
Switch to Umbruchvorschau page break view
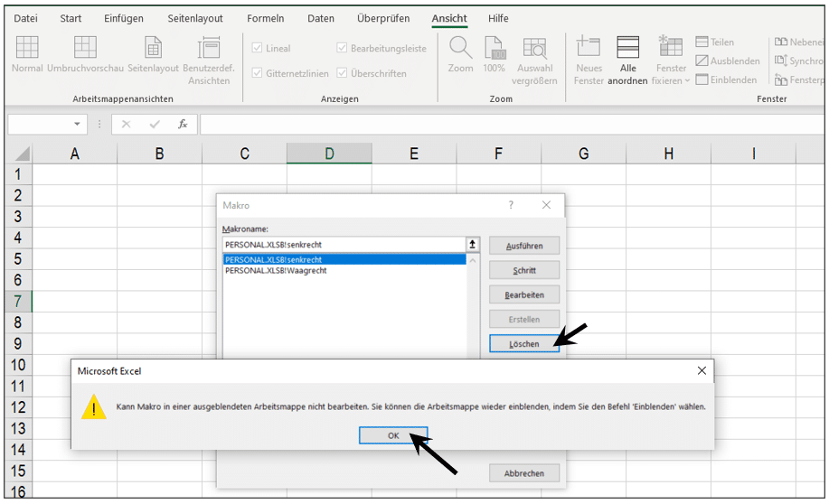pyautogui.click(x=85, y=48)
